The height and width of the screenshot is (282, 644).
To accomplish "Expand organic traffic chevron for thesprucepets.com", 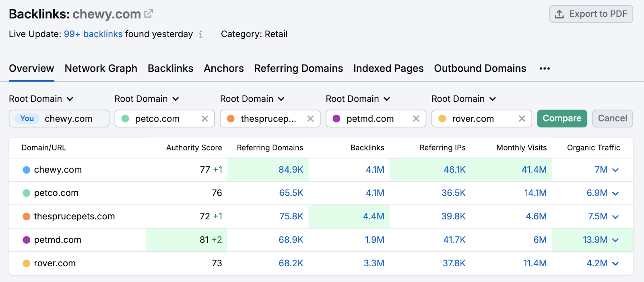I will click(x=615, y=217).
